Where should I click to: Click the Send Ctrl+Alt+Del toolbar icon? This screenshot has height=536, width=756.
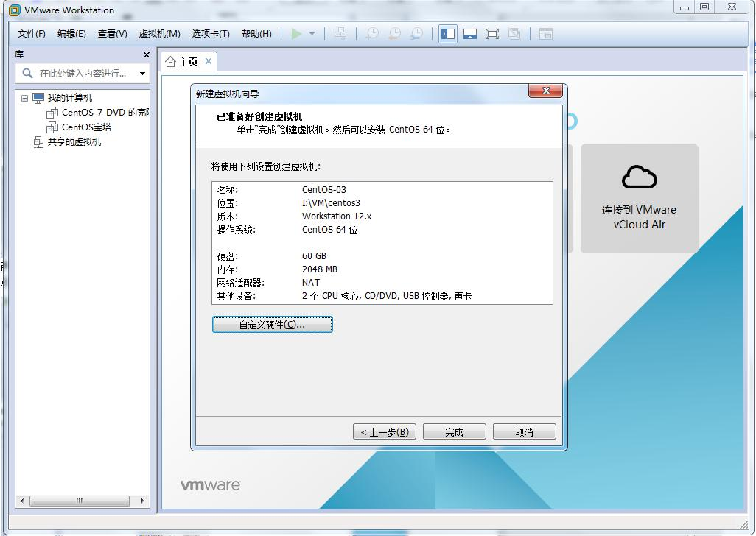[x=340, y=34]
